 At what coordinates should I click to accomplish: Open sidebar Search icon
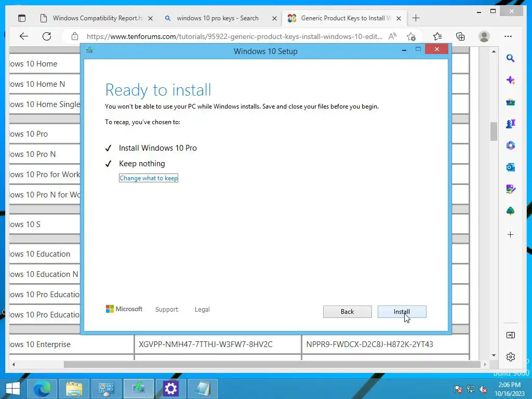pyautogui.click(x=511, y=58)
